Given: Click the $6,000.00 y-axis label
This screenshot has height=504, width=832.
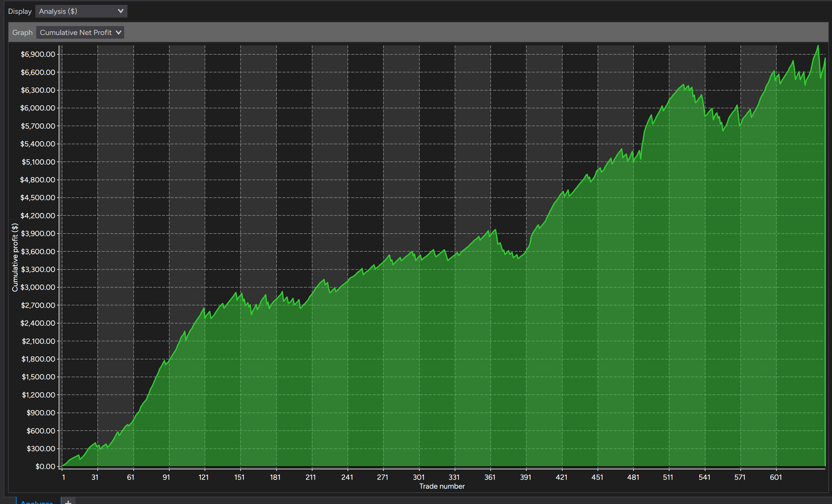Looking at the screenshot, I should click(x=38, y=108).
